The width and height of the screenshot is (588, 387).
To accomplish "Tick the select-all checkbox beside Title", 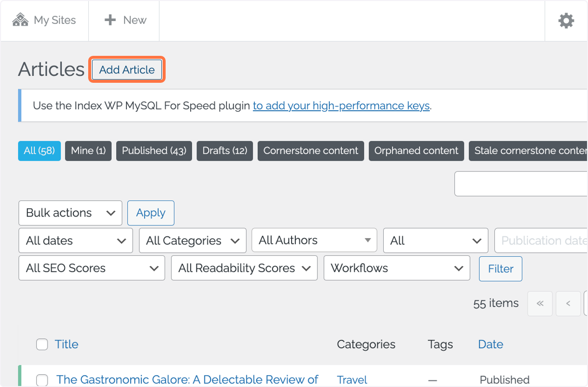I will pos(42,344).
